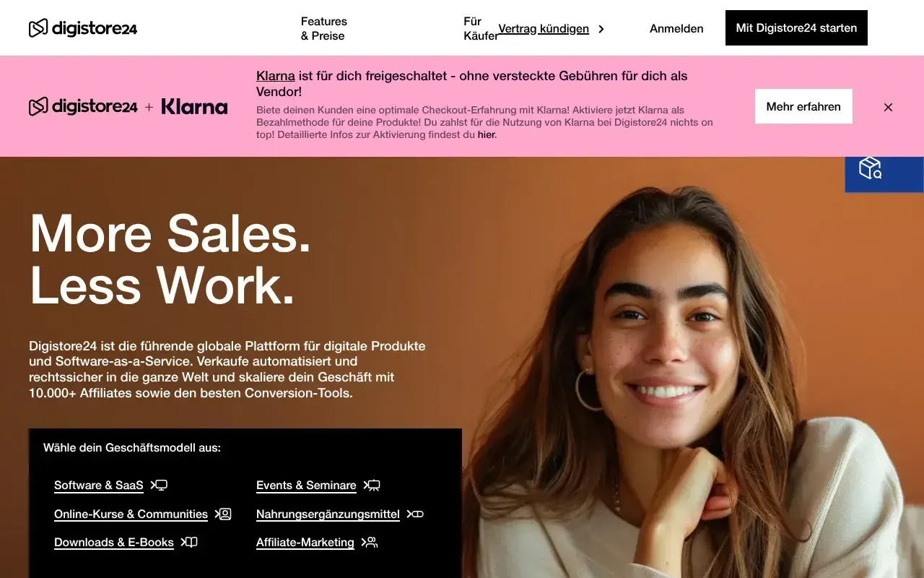Open the Anmelden login link
The height and width of the screenshot is (578, 924).
click(x=676, y=29)
